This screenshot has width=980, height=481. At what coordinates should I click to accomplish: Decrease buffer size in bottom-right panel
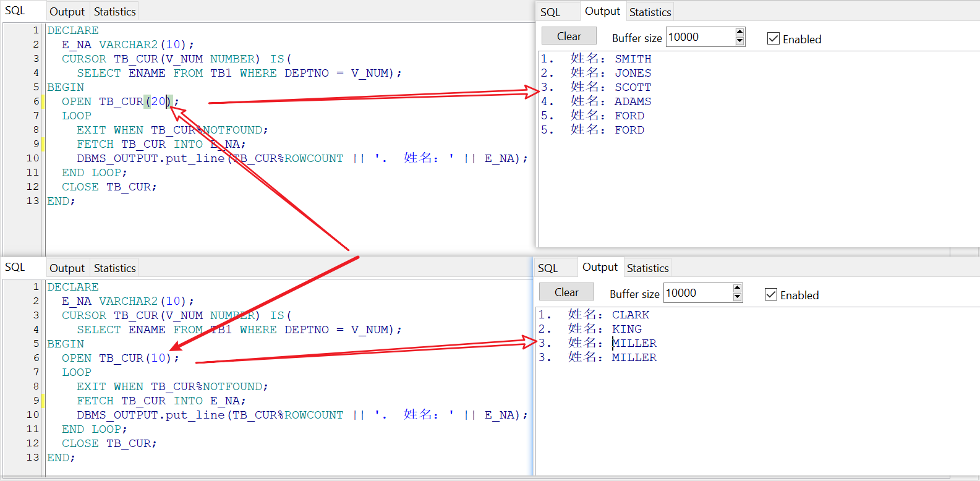pyautogui.click(x=737, y=297)
